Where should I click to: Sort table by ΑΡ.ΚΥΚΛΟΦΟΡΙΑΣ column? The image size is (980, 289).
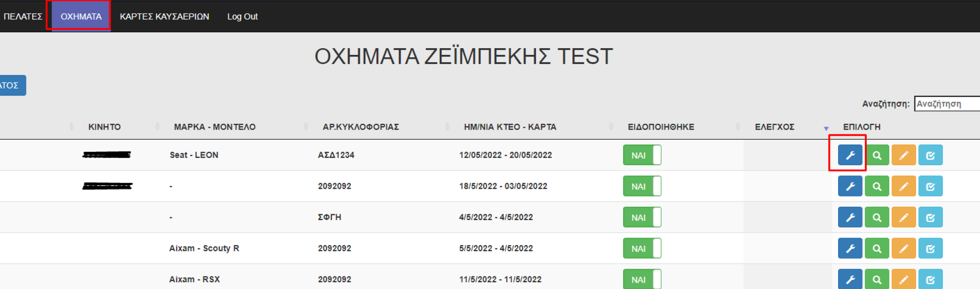pos(360,127)
